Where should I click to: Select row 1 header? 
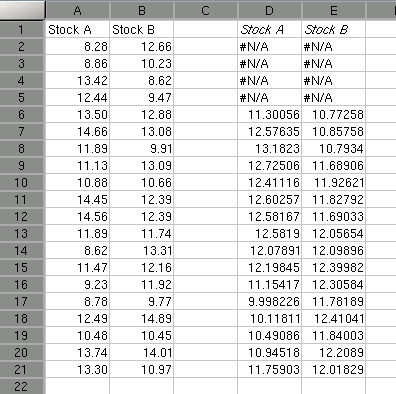pos(22,29)
